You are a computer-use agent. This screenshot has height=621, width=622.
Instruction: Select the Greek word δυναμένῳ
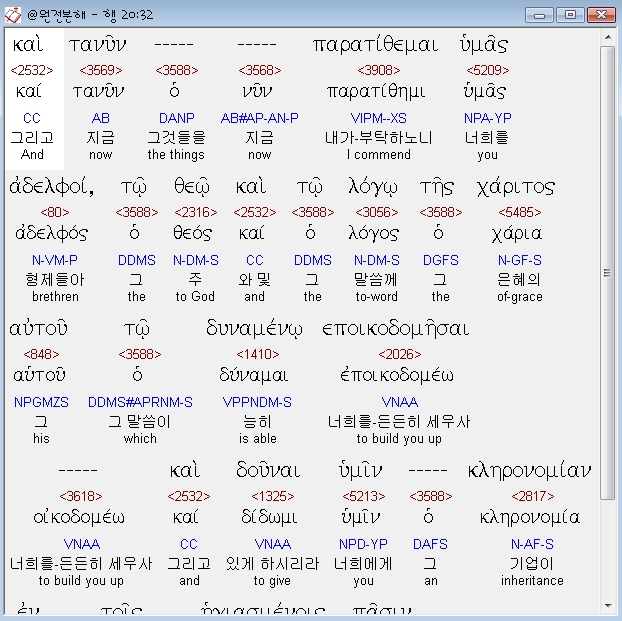click(x=254, y=329)
